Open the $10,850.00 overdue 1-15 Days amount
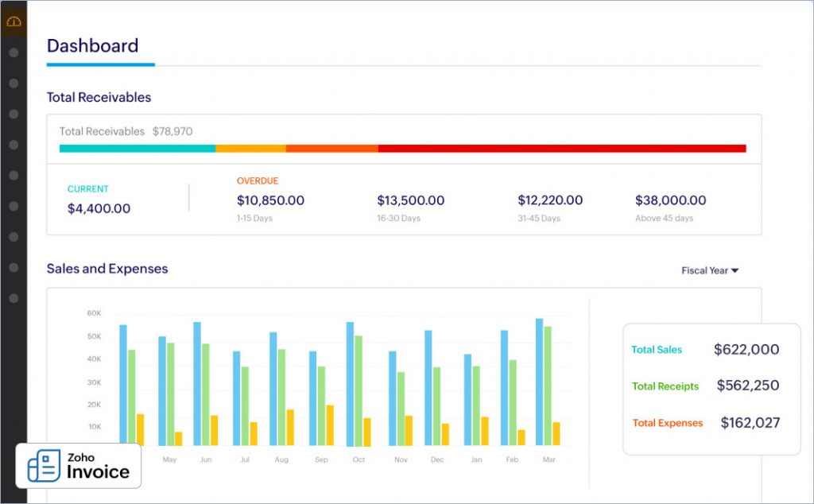This screenshot has width=814, height=504. pyautogui.click(x=270, y=200)
